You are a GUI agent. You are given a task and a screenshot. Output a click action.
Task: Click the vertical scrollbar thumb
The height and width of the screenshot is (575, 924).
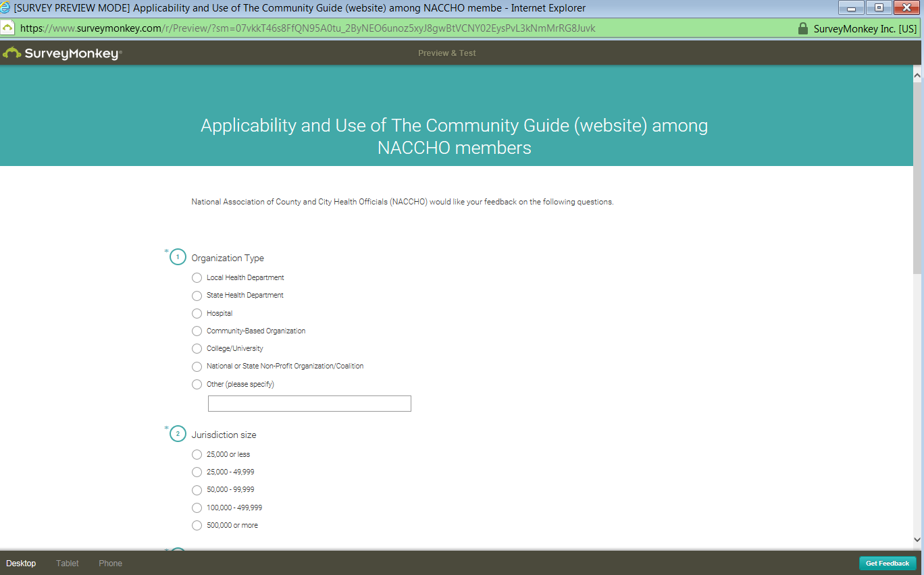[x=917, y=177]
